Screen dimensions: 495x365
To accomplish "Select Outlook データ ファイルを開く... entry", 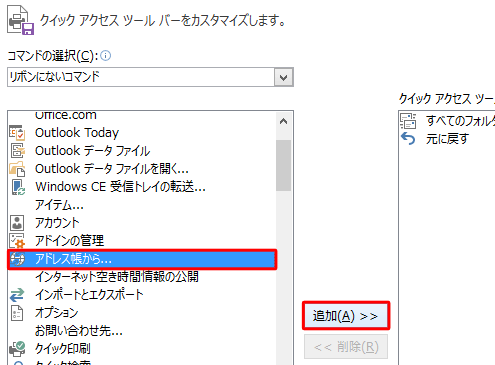I will point(142,169).
